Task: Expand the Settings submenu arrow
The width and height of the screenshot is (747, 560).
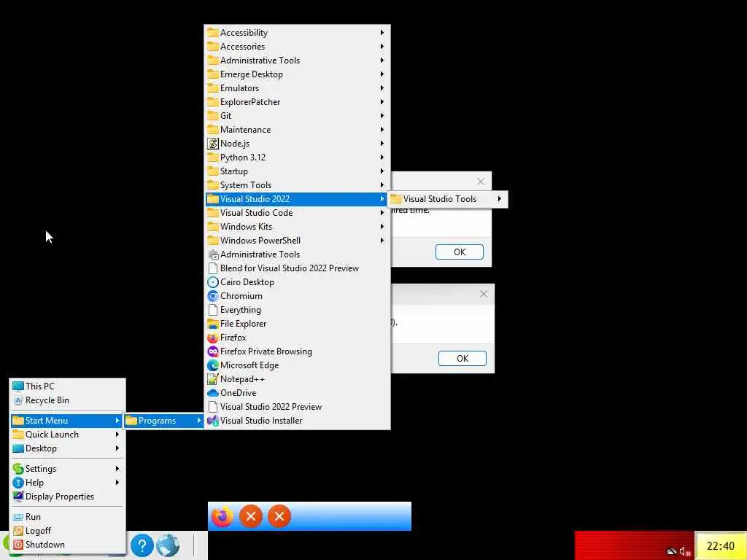Action: tap(117, 469)
